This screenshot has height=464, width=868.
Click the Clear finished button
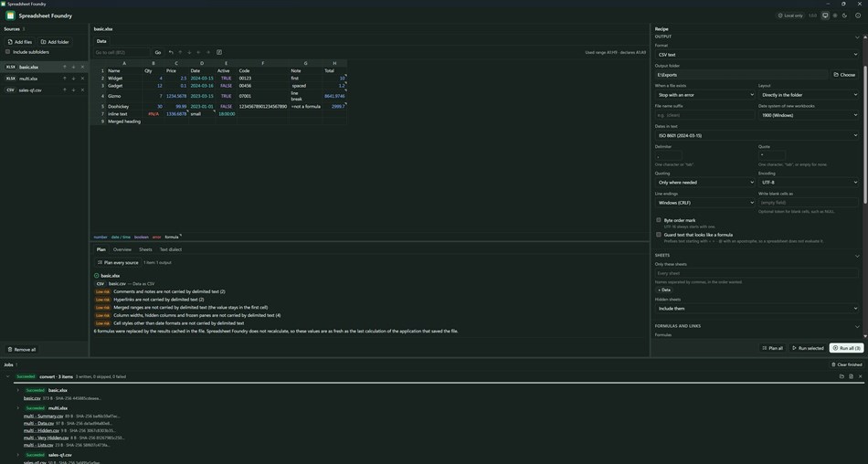(846, 364)
